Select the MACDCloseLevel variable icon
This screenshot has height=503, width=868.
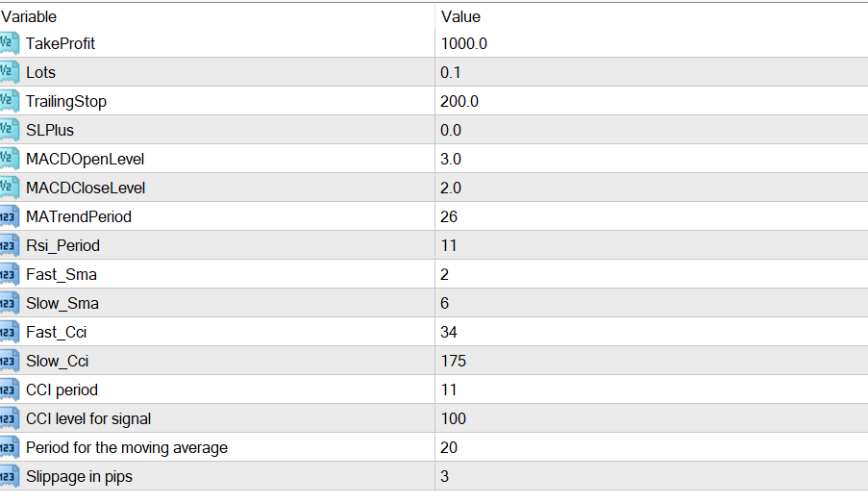pos(10,188)
